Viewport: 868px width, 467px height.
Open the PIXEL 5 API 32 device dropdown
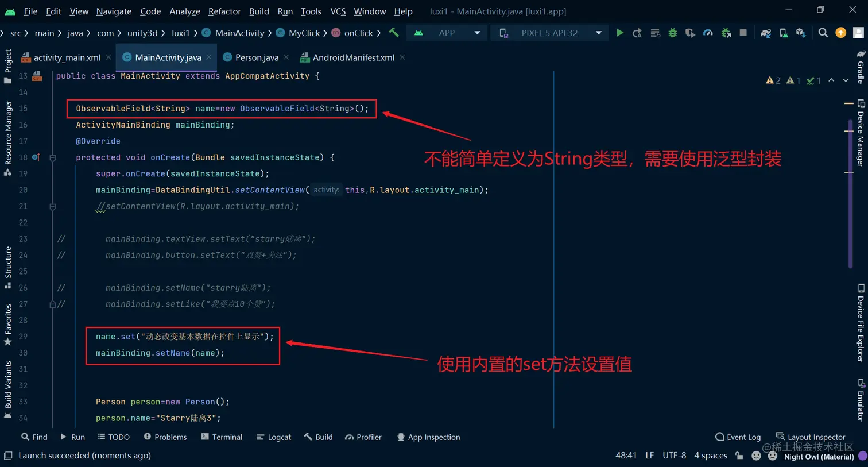[549, 33]
